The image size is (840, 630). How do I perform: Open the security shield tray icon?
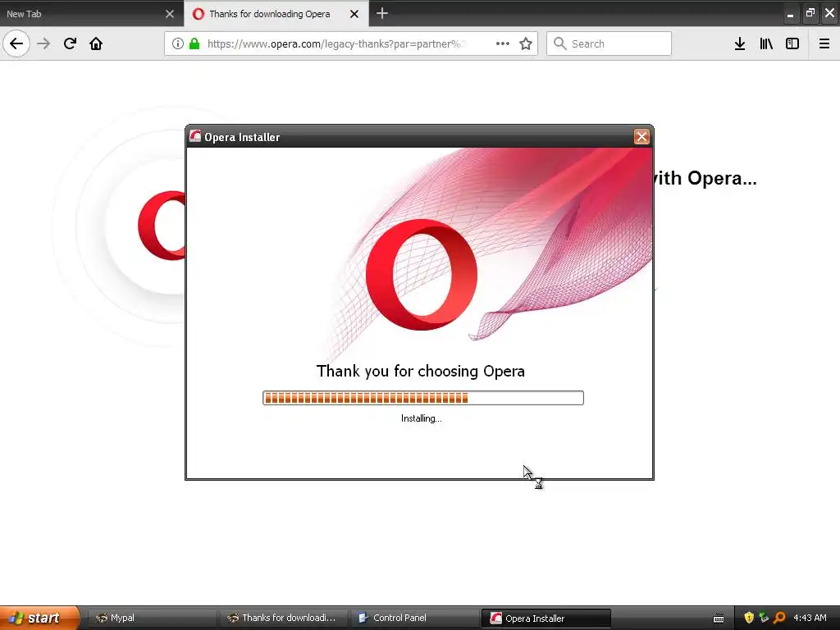749,618
